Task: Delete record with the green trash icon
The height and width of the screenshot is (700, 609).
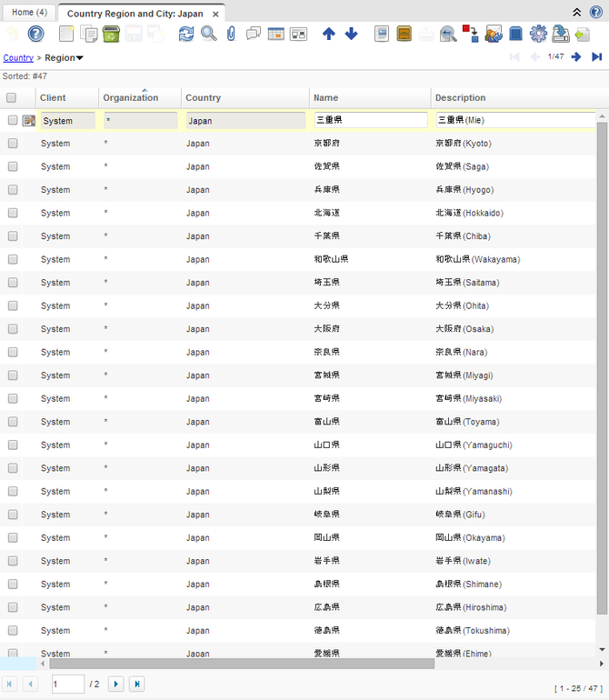Action: 111,34
